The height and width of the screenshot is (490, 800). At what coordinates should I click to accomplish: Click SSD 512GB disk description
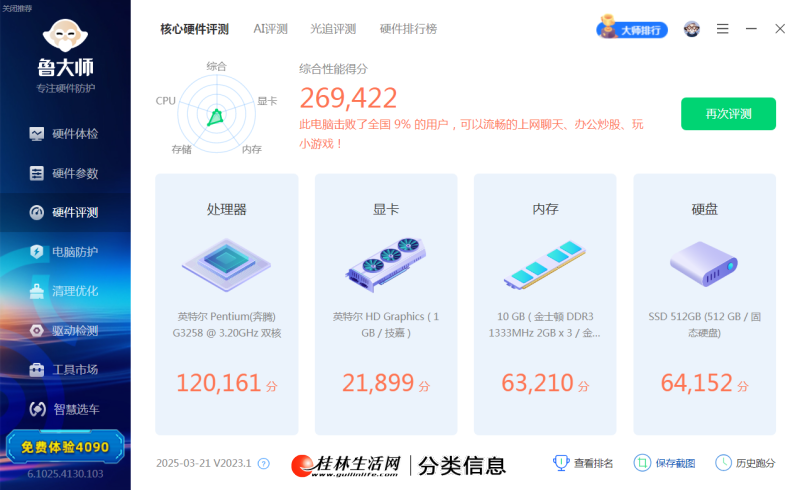click(x=704, y=325)
